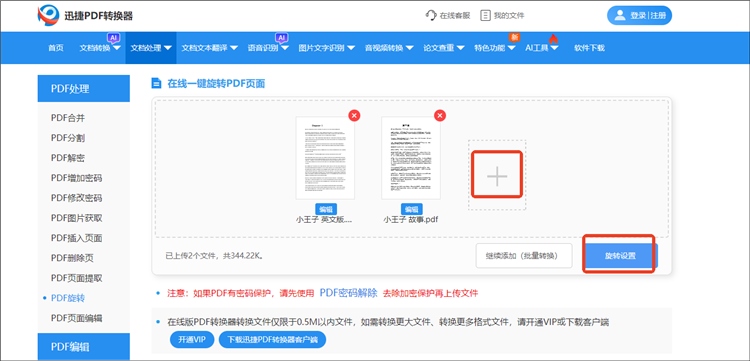Click the AI badge above 文档转换
Image resolution: width=750 pixels, height=361 pixels.
(x=113, y=38)
